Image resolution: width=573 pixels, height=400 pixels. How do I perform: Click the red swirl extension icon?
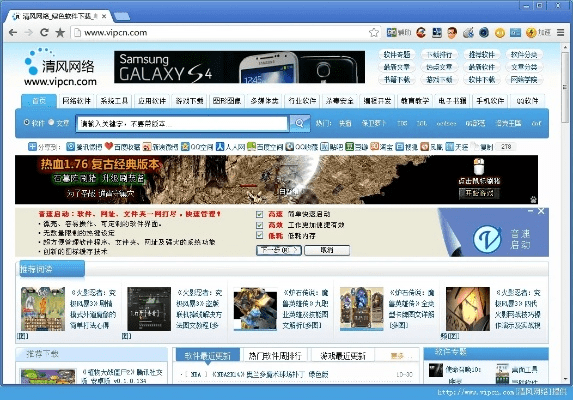[421, 33]
